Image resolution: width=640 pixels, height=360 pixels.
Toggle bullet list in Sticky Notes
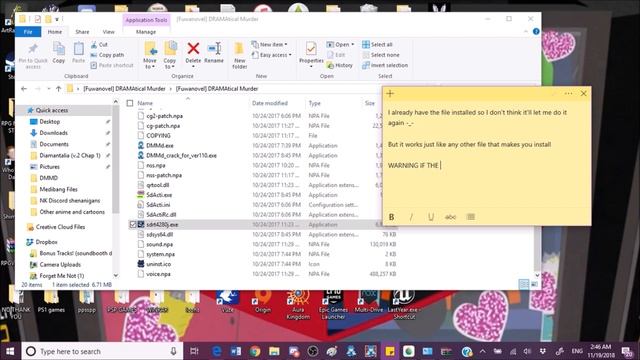pos(471,217)
